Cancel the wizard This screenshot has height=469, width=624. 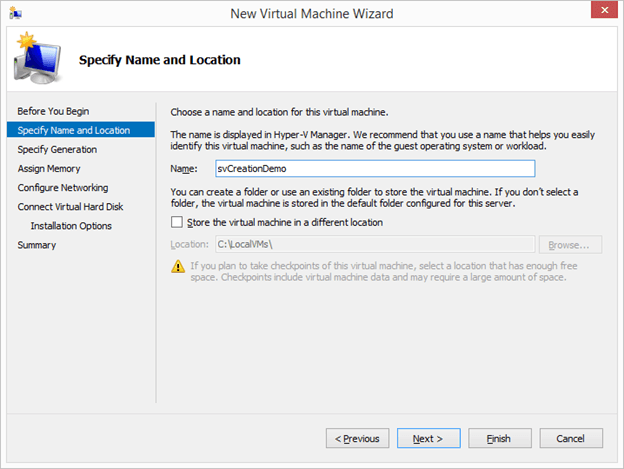pos(570,438)
